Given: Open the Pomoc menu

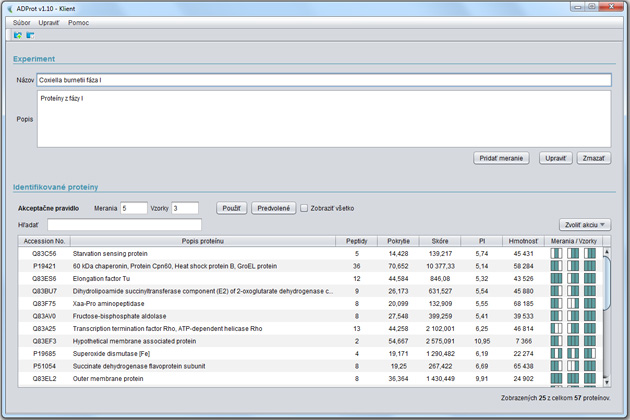Looking at the screenshot, I should tap(79, 22).
